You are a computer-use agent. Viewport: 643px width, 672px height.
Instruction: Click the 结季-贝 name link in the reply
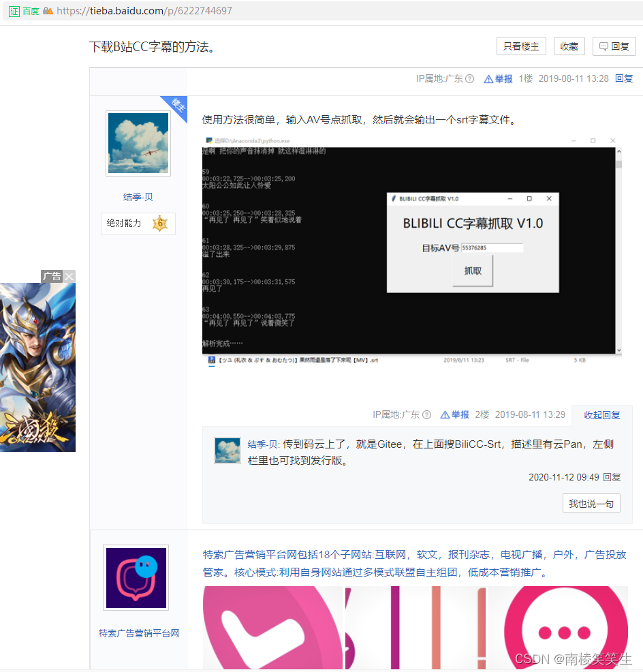coord(263,444)
